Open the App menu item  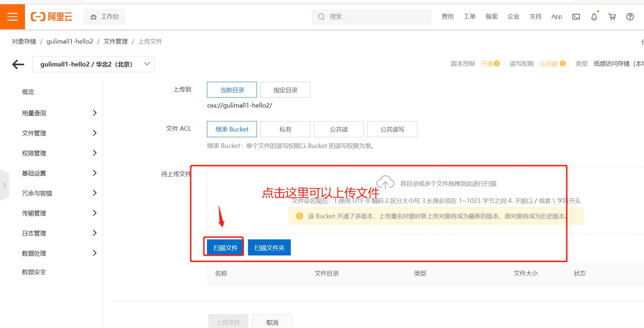(557, 17)
